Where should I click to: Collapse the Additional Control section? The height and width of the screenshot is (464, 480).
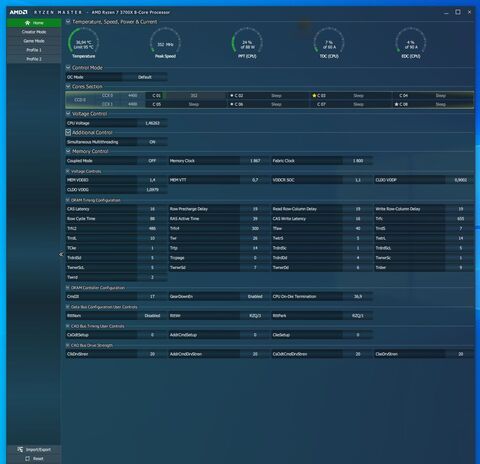pos(68,132)
